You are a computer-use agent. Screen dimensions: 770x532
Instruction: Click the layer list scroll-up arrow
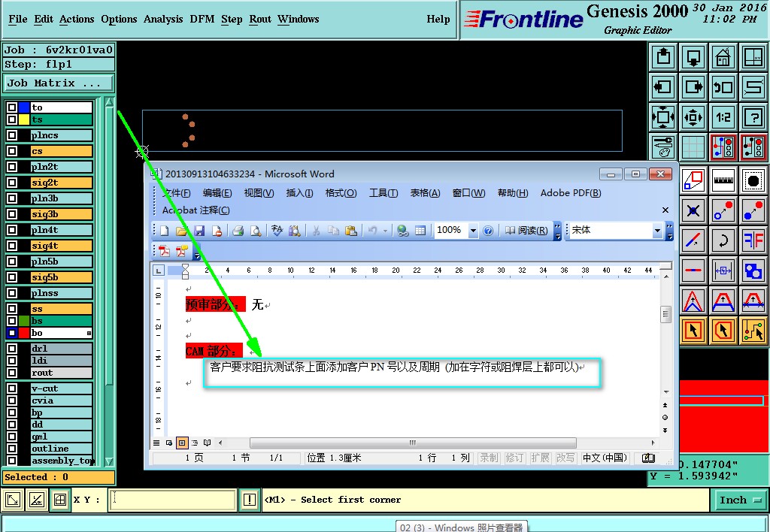click(x=110, y=102)
